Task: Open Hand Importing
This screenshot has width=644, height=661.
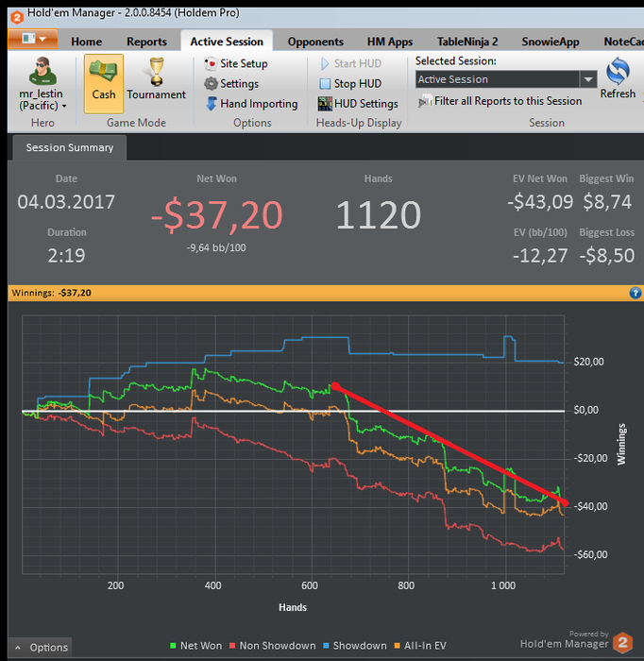Action: (251, 104)
